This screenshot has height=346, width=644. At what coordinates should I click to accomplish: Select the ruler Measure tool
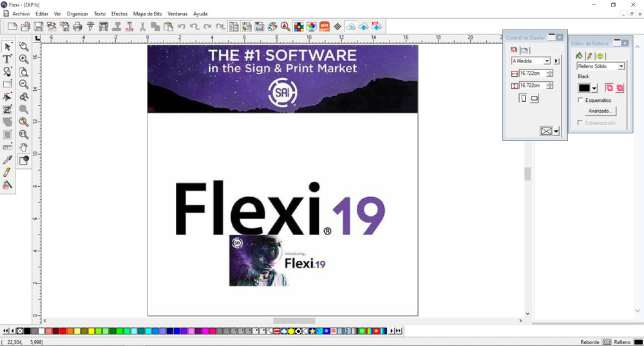pyautogui.click(x=7, y=147)
